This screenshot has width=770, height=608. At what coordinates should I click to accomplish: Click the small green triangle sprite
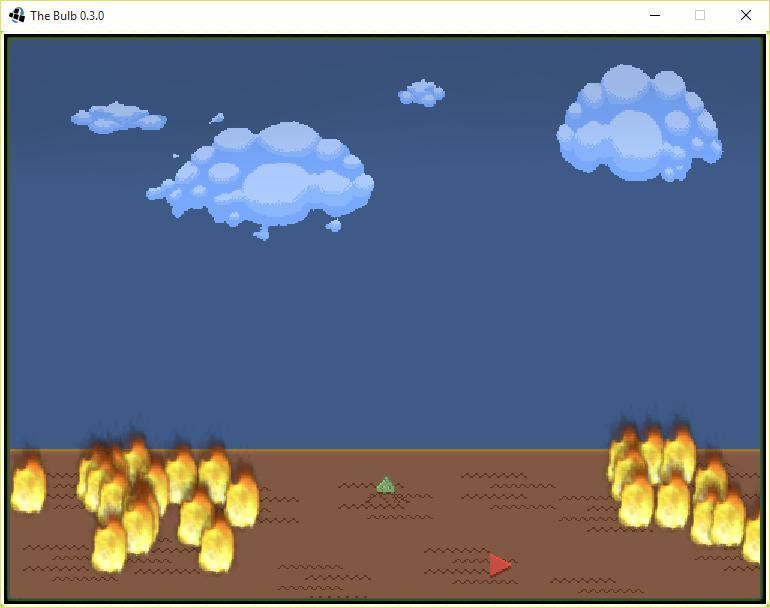point(385,485)
